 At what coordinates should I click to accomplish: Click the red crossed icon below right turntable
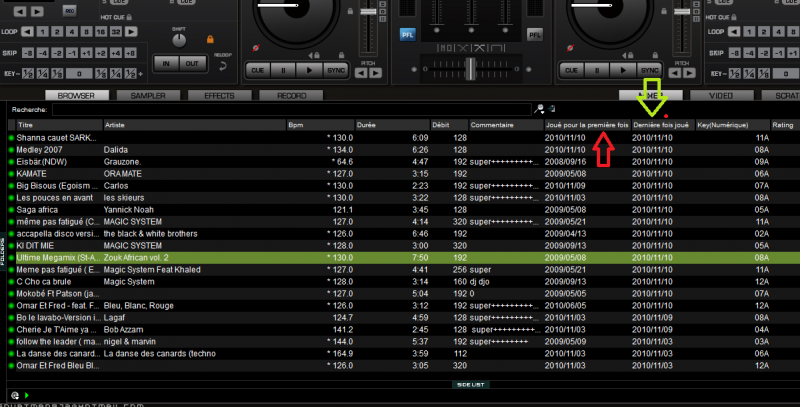(570, 48)
